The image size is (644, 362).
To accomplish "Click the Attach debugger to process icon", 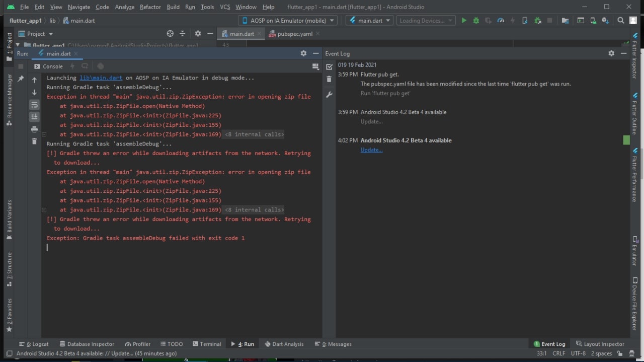I will tap(537, 21).
